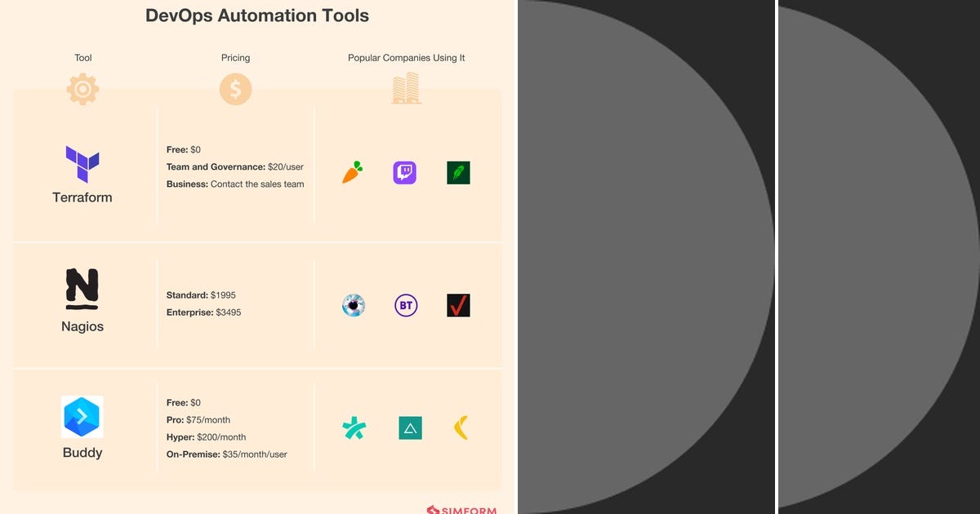Screen dimensions: 980x514
Task: Click the eye-globe logo in Nagios row
Action: [354, 305]
